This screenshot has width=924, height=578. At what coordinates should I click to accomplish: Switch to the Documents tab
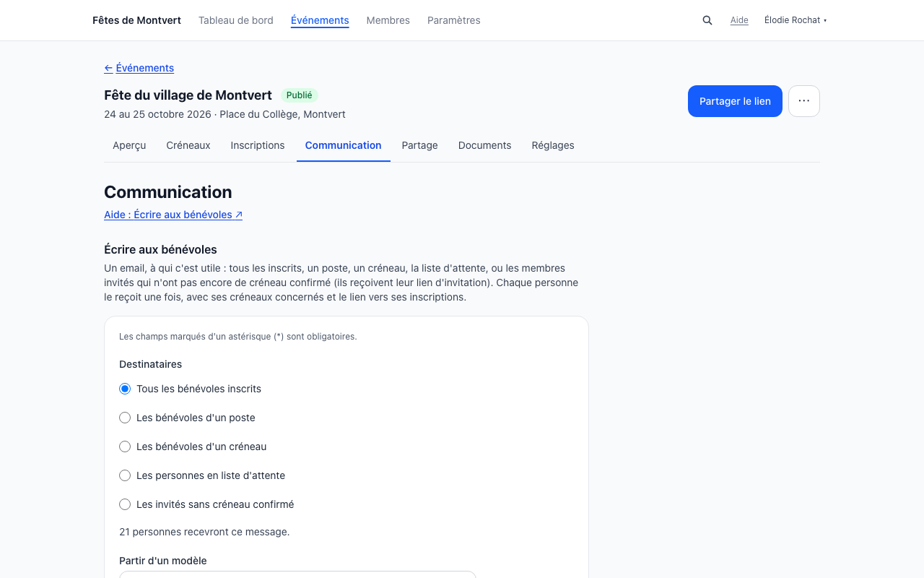(485, 145)
